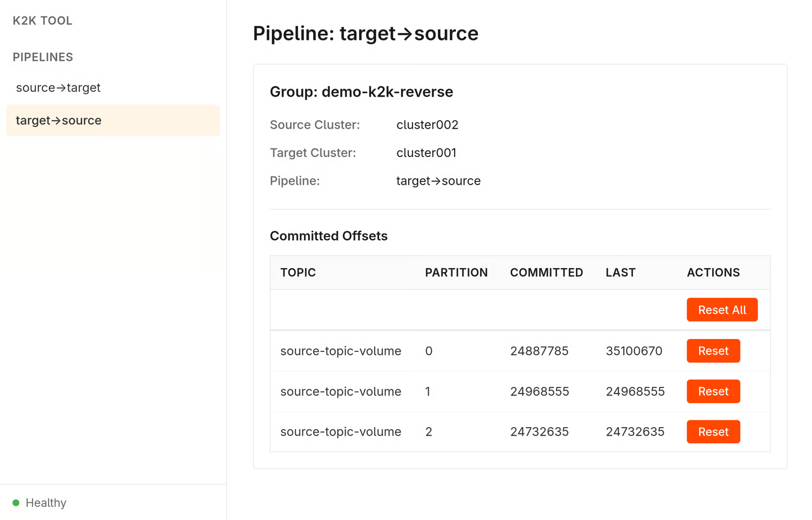Select target cluster value cluster001
The width and height of the screenshot is (812, 520).
tap(426, 153)
